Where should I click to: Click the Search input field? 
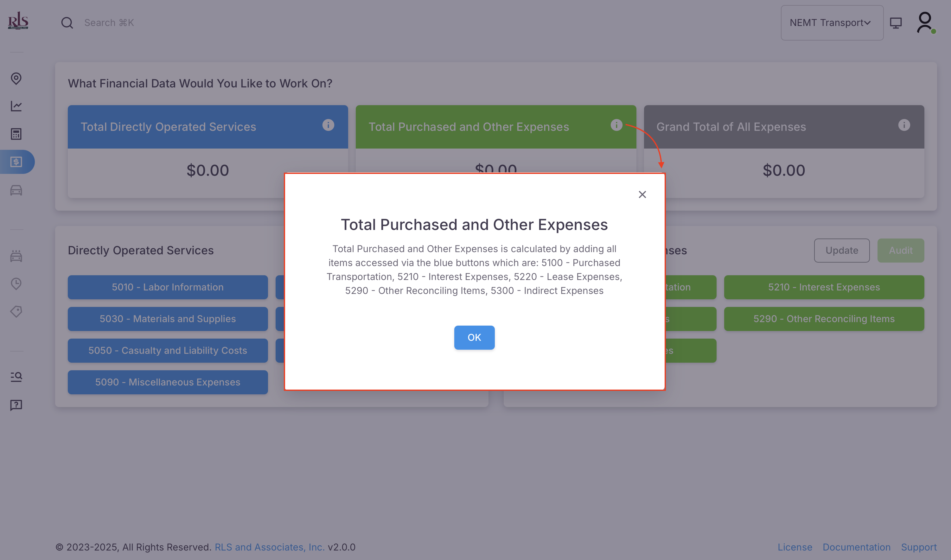pos(109,22)
